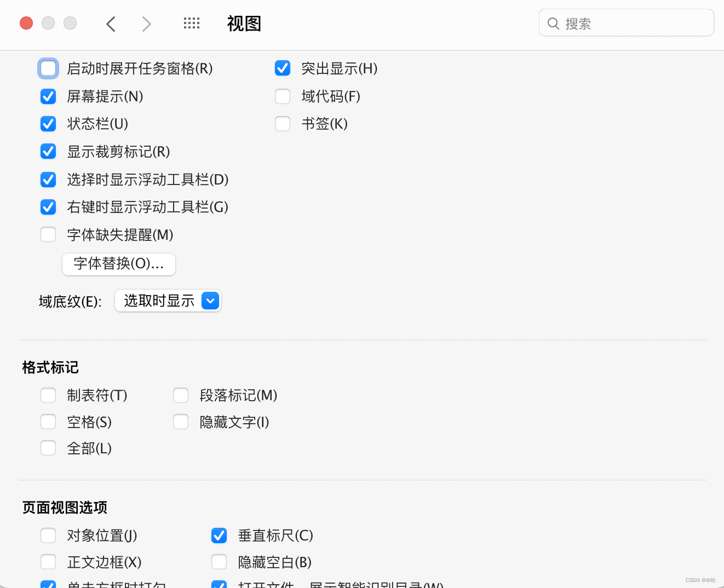Toggle 状态栏(U) checkbox
The width and height of the screenshot is (724, 588).
pos(48,124)
